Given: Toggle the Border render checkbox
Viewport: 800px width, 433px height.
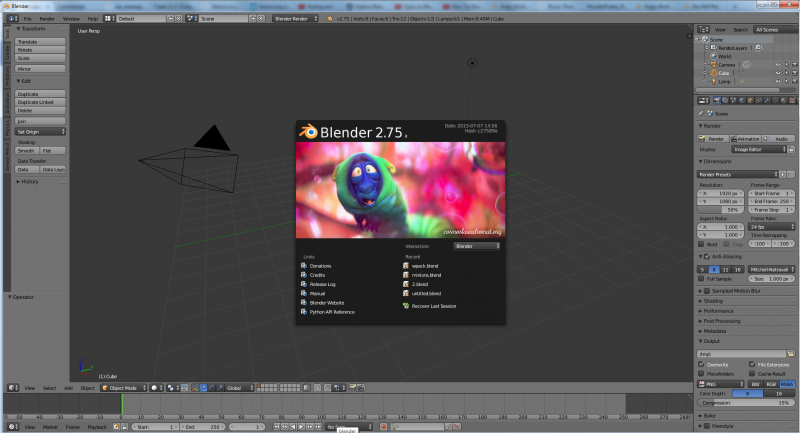Looking at the screenshot, I should 702,244.
